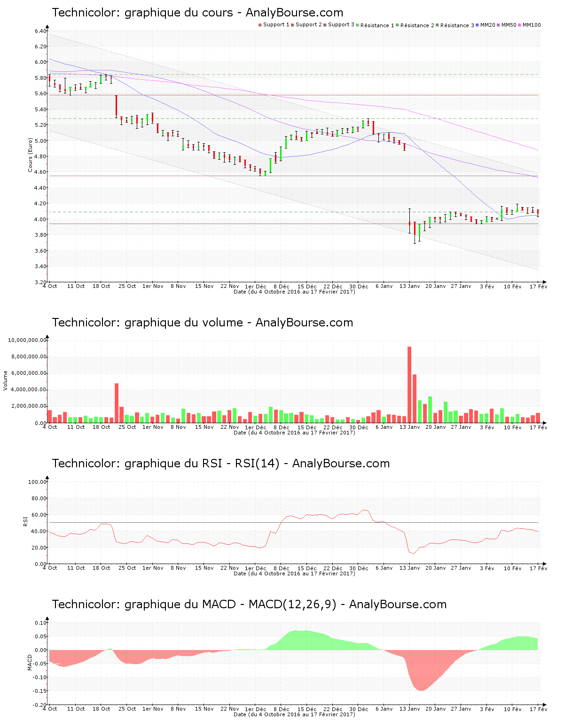564x728 pixels.
Task: Click the 'graphique du RSI - RSI(14)' title
Action: pyautogui.click(x=220, y=464)
